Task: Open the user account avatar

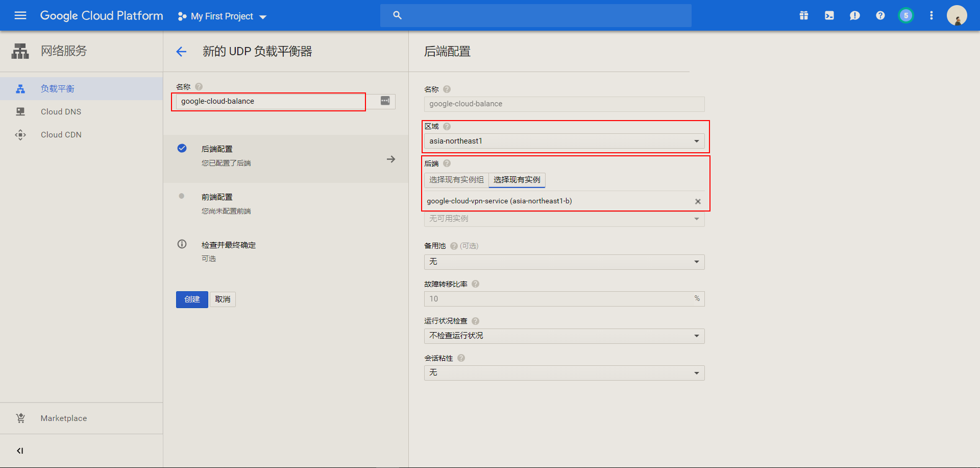Action: point(957,15)
